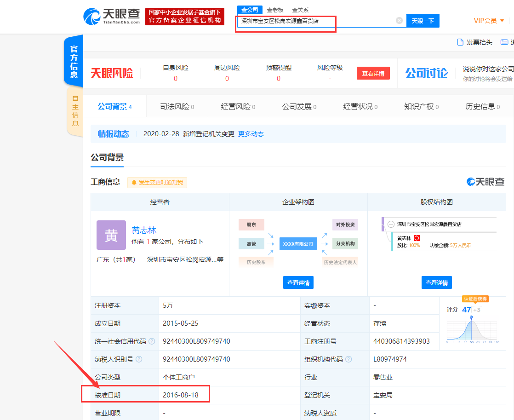Click the bell icon for change notifications
This screenshot has width=514, height=420.
134,183
